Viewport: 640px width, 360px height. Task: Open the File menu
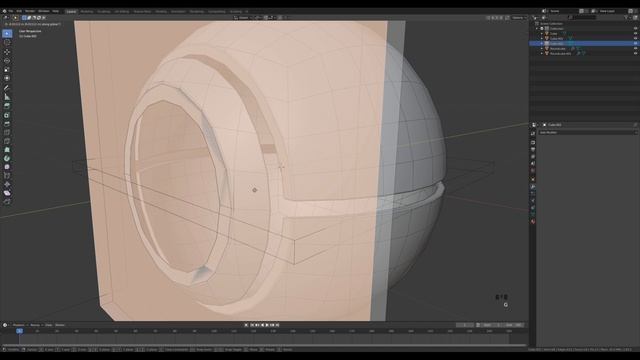coord(11,11)
